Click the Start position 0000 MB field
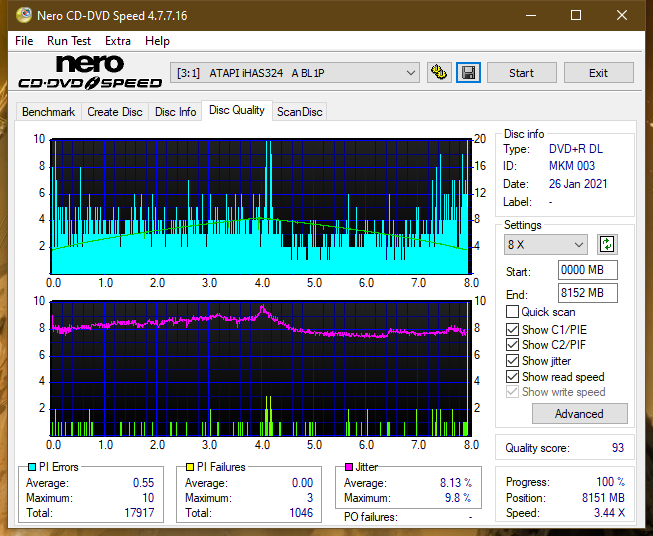This screenshot has width=653, height=536. [587, 270]
